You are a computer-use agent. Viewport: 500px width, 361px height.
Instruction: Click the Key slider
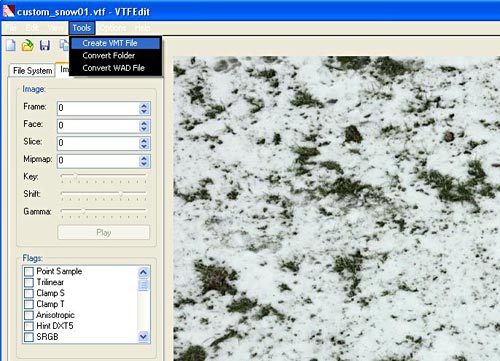(104, 176)
